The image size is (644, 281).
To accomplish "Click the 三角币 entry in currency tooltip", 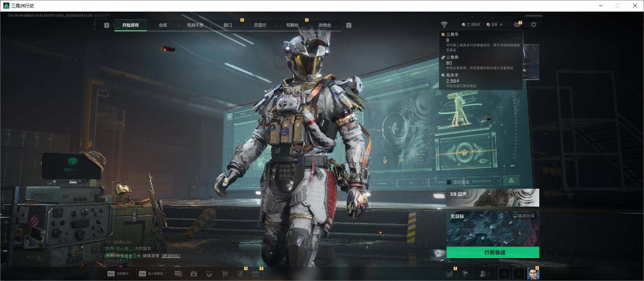I will pyautogui.click(x=481, y=42).
